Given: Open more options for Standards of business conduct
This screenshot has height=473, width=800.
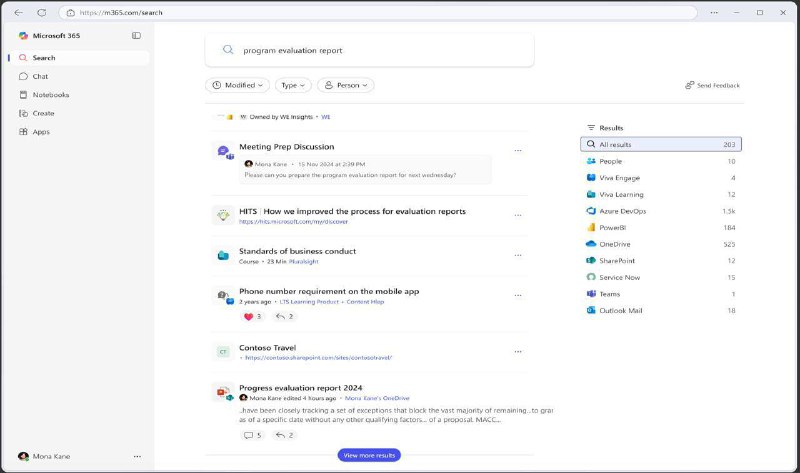Looking at the screenshot, I should (x=518, y=255).
